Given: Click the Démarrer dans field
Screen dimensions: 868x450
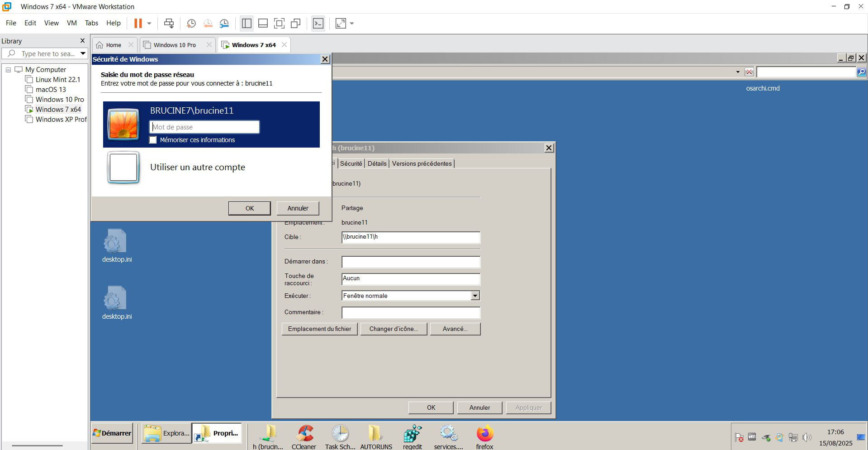Looking at the screenshot, I should (411, 262).
